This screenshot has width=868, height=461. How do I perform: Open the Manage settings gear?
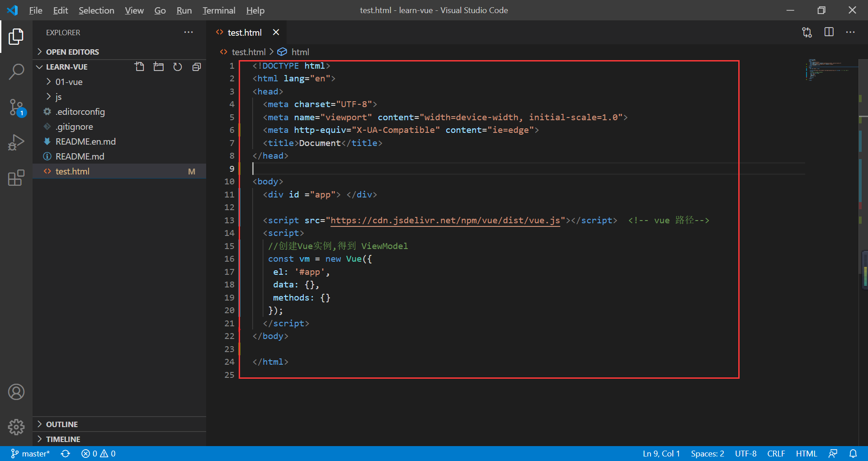[16, 427]
